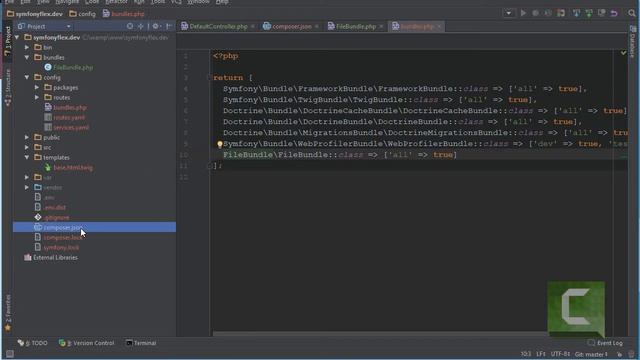Click the LF line separator widget

541,354
